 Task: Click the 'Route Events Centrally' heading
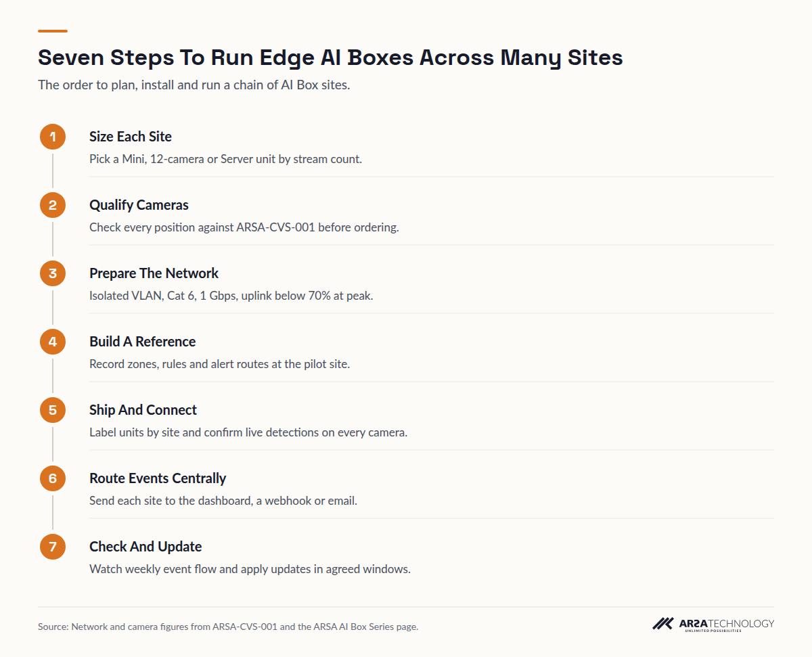pyautogui.click(x=158, y=478)
